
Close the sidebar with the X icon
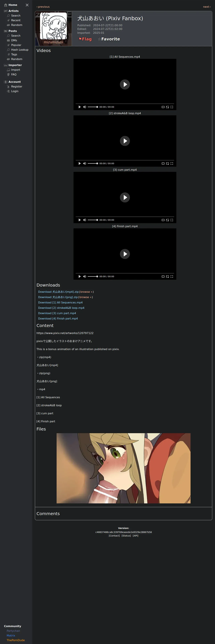click(27, 5)
